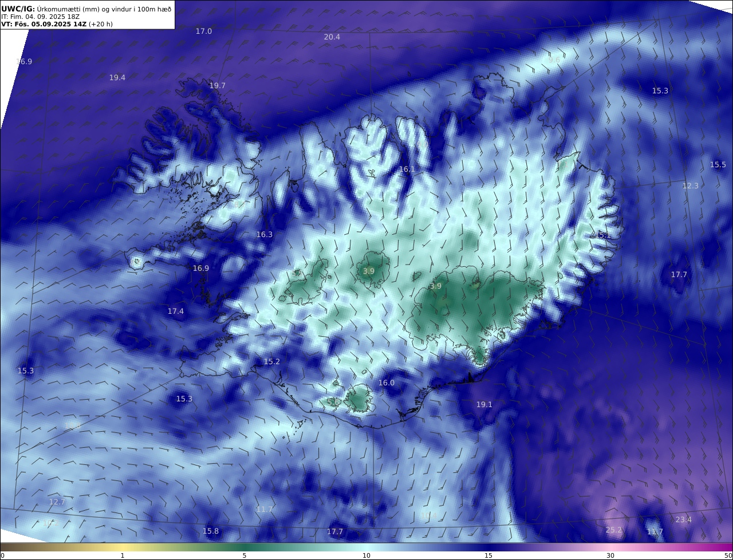The image size is (733, 560).
Task: Click the 23.4 value label
Action: coord(684,519)
